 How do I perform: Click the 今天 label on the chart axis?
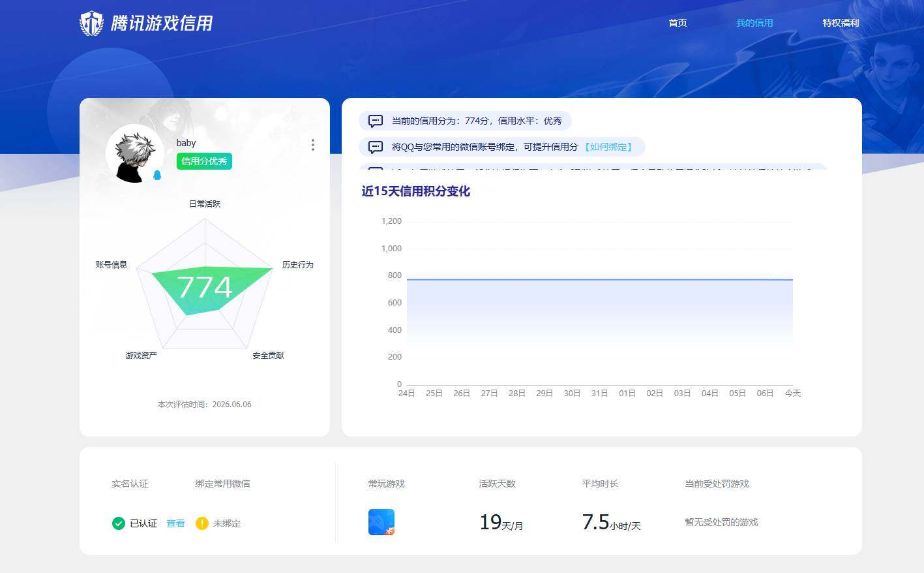792,393
